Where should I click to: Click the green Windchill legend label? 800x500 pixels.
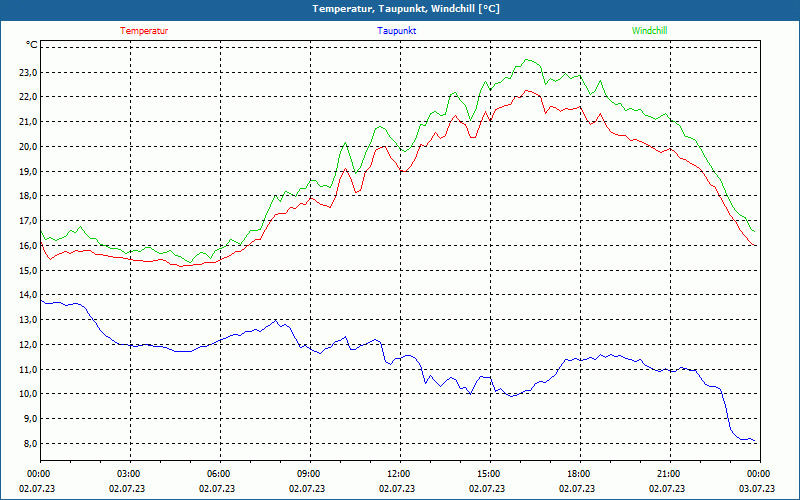pos(649,31)
